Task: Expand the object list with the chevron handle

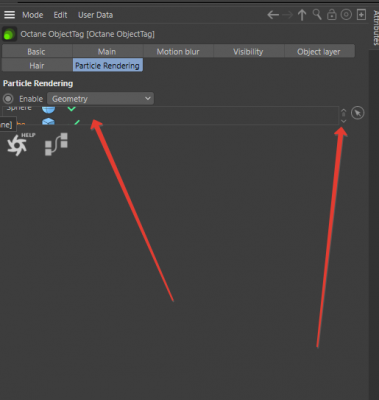Action: tap(344, 116)
